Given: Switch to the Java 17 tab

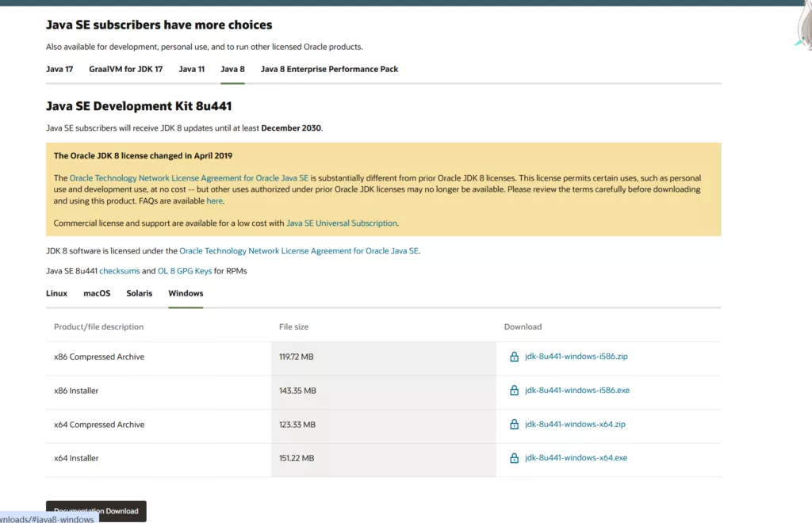Looking at the screenshot, I should pos(59,69).
